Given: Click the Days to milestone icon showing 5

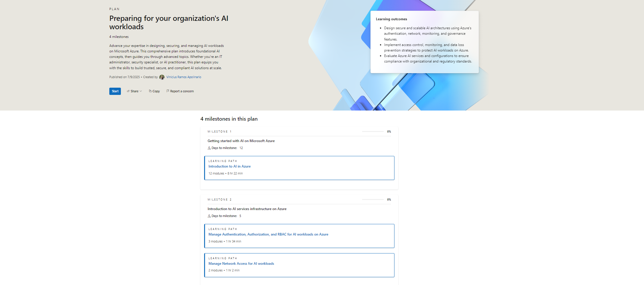Looking at the screenshot, I should [209, 216].
